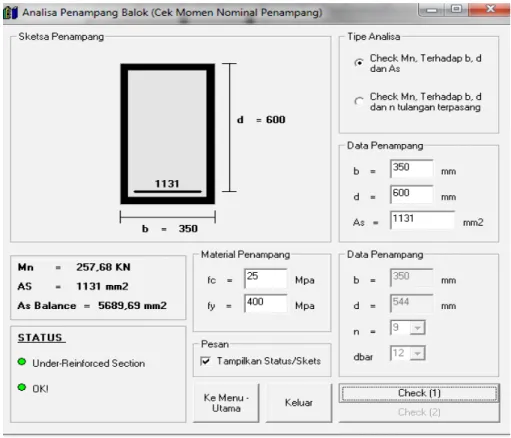Viewport: 511px width, 438px height.
Task: Click the Keluar button
Action: click(x=299, y=403)
